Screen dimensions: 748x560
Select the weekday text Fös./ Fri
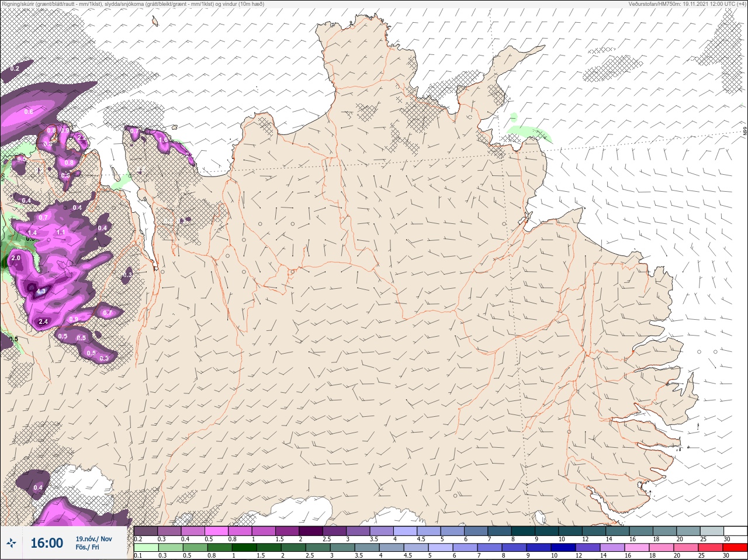(x=87, y=547)
